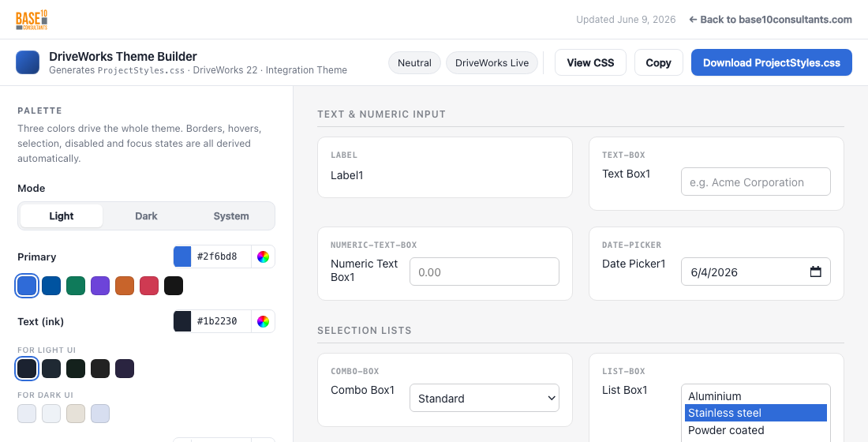This screenshot has height=442, width=868.
Task: Click the Copy button
Action: click(659, 62)
